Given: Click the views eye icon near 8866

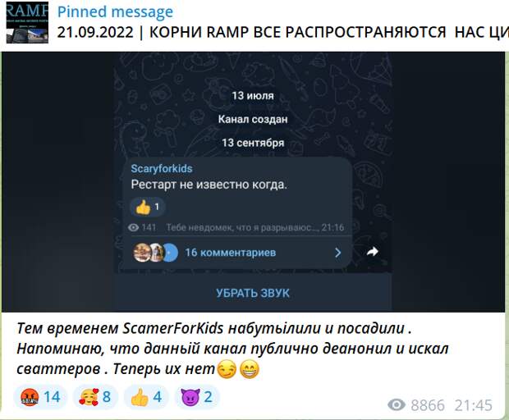Looking at the screenshot, I should (x=397, y=404).
